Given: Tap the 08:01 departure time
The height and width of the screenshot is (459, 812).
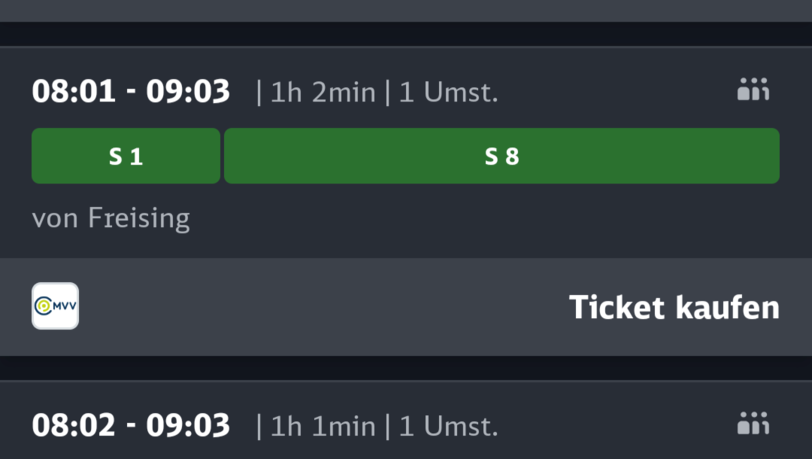Looking at the screenshot, I should coord(76,92).
